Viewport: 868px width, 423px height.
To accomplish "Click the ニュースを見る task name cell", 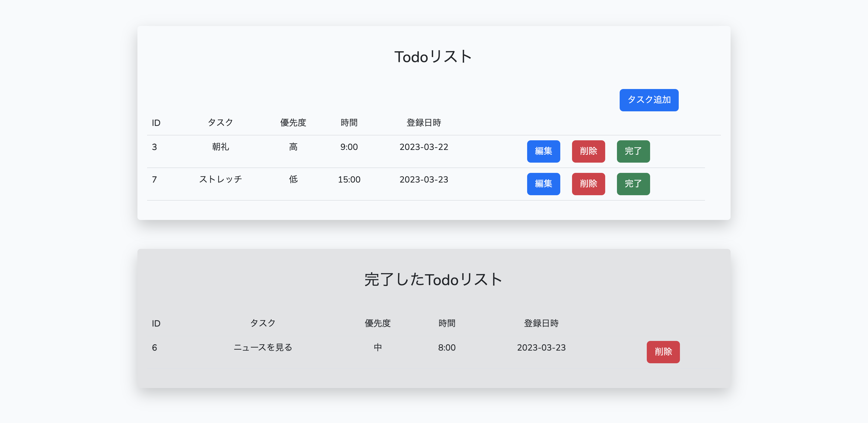I will [263, 348].
